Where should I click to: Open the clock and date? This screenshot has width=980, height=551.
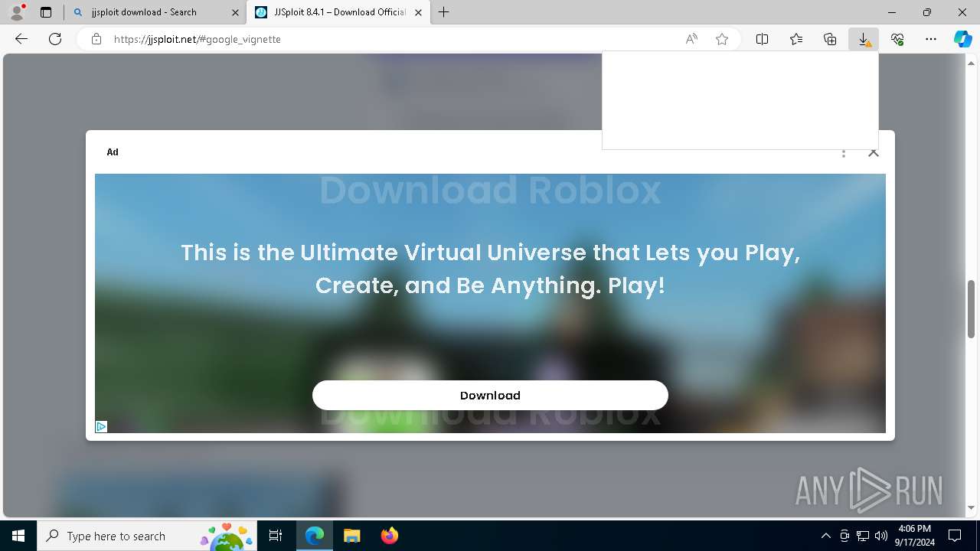pos(914,536)
